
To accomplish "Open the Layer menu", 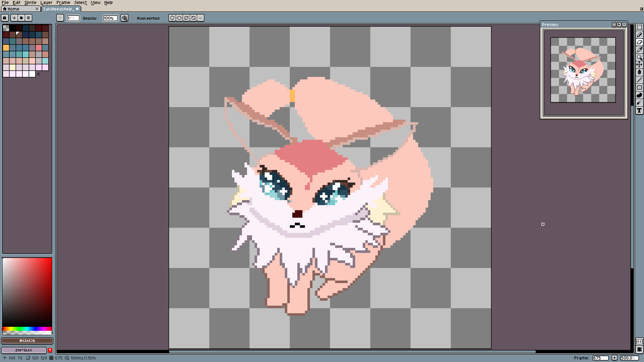I will 47,3.
